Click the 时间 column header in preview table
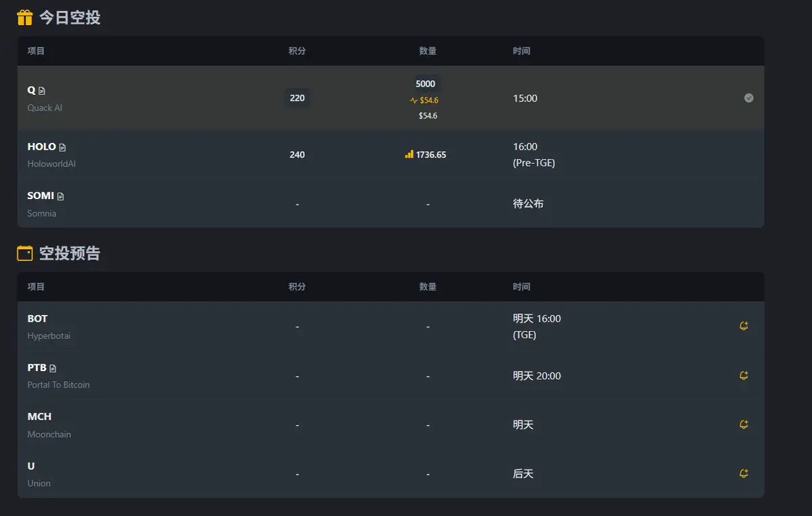 pyautogui.click(x=522, y=286)
